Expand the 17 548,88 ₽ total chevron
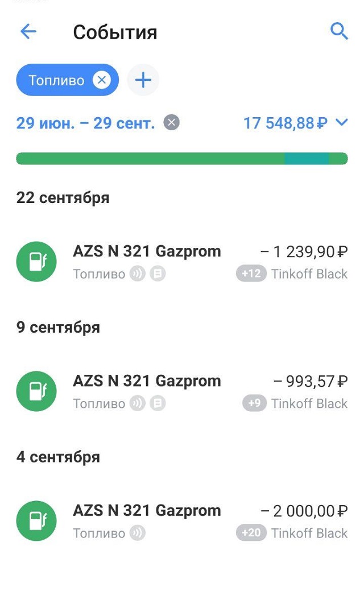Image resolution: width=364 pixels, height=596 pixels. 342,122
